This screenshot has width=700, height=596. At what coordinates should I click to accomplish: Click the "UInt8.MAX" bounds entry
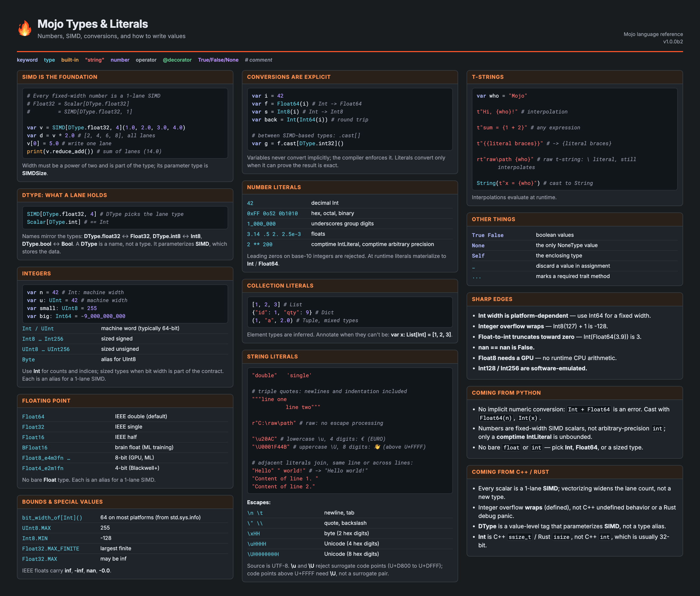click(36, 528)
